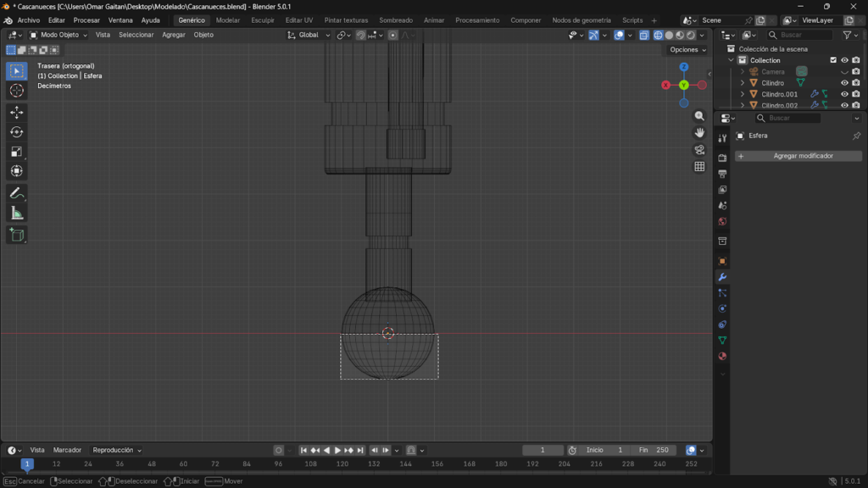Toggle orthographic/perspective grid view icon

pos(699,167)
